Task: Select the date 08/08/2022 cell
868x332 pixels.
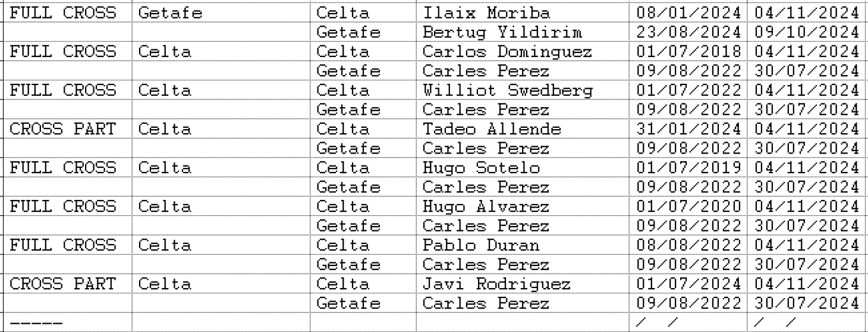Action: [688, 245]
